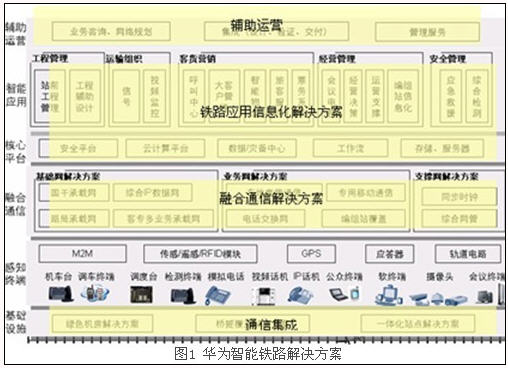Select the 应急救援 box

tap(451, 96)
